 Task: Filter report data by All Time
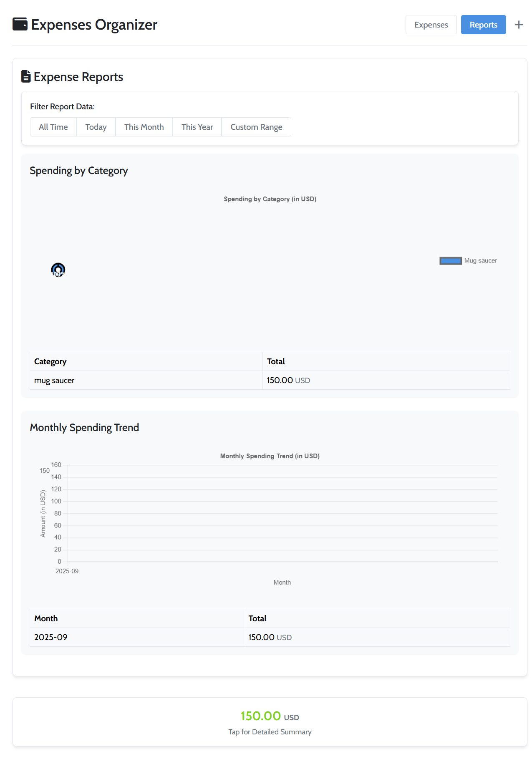click(x=53, y=126)
